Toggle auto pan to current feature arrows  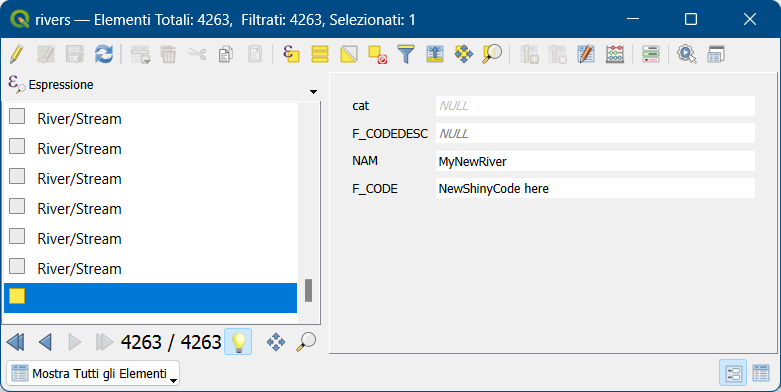coord(276,342)
